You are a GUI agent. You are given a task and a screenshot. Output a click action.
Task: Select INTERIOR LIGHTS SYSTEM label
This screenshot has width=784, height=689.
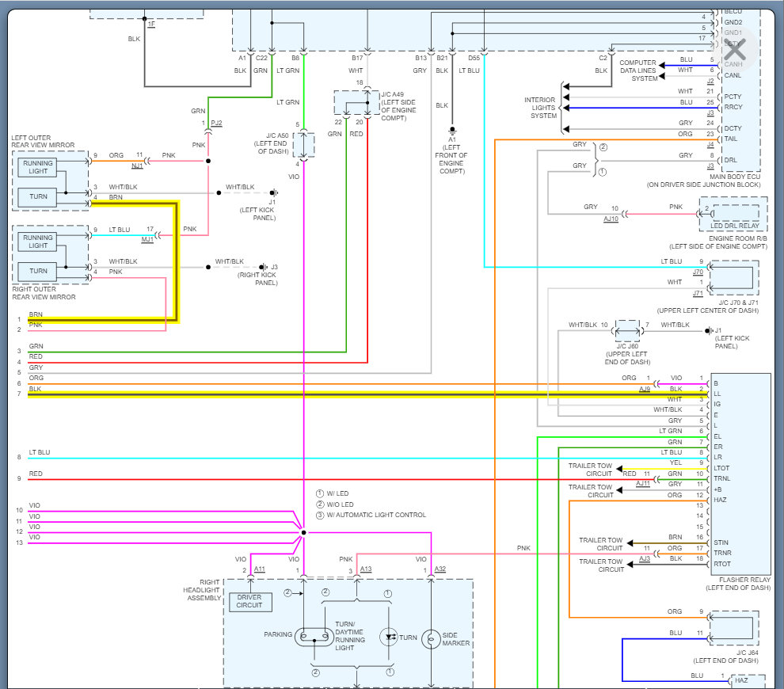point(540,108)
